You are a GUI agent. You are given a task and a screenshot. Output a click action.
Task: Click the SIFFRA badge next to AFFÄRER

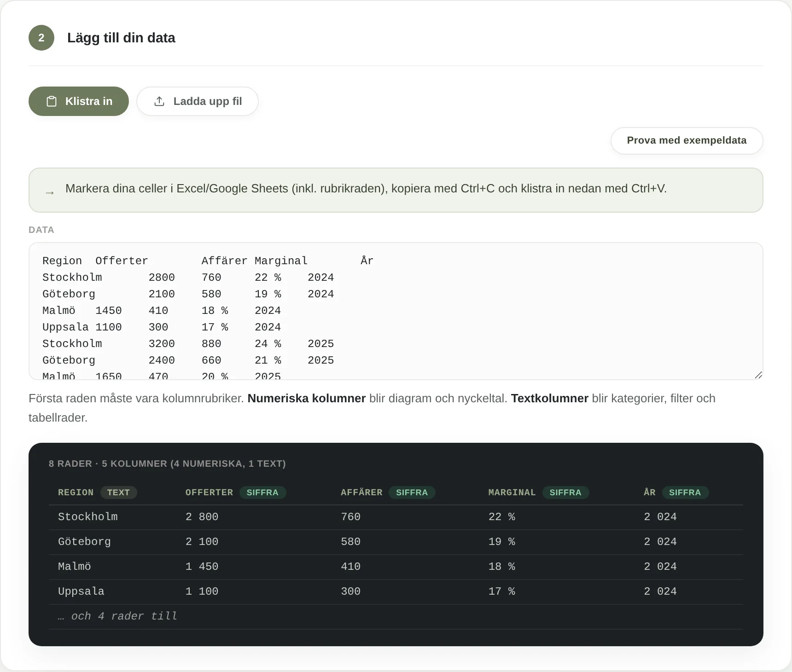(x=412, y=492)
